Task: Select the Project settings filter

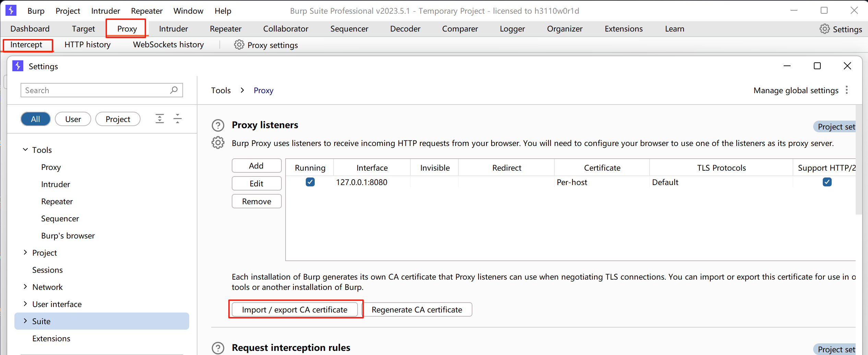Action: point(118,119)
